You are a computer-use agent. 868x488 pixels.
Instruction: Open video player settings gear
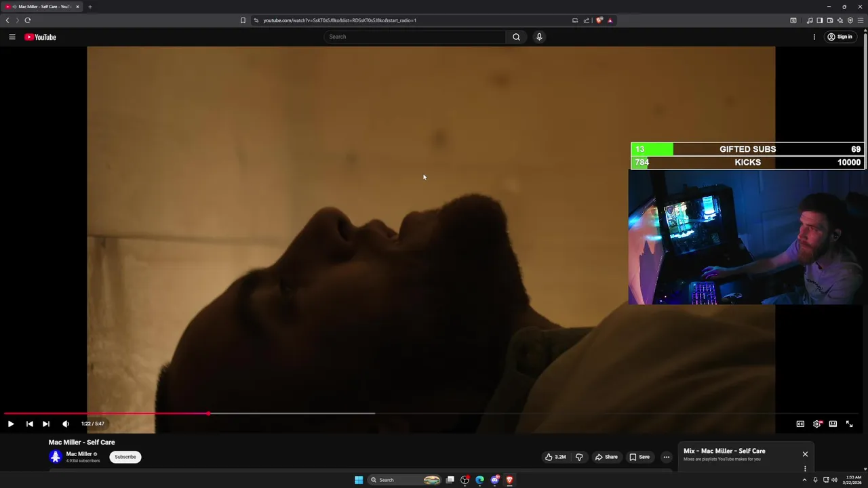816,424
